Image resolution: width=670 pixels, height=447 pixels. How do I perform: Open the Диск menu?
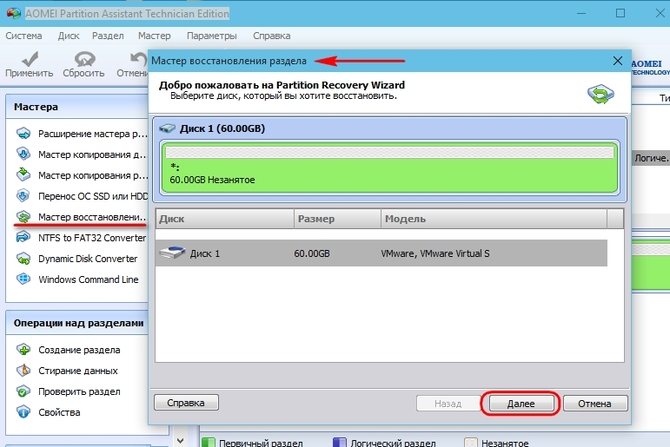click(68, 36)
